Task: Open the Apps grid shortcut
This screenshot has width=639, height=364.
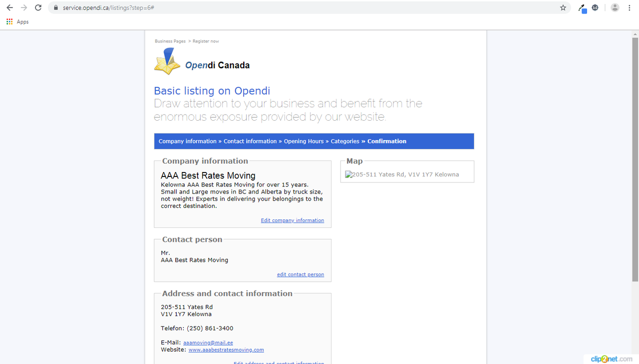Action: (x=17, y=22)
